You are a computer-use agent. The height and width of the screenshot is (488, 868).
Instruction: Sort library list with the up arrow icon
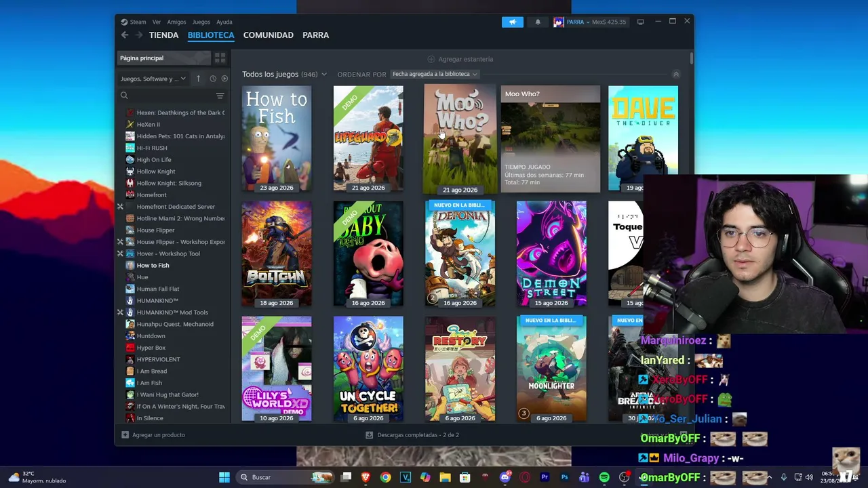(x=198, y=79)
